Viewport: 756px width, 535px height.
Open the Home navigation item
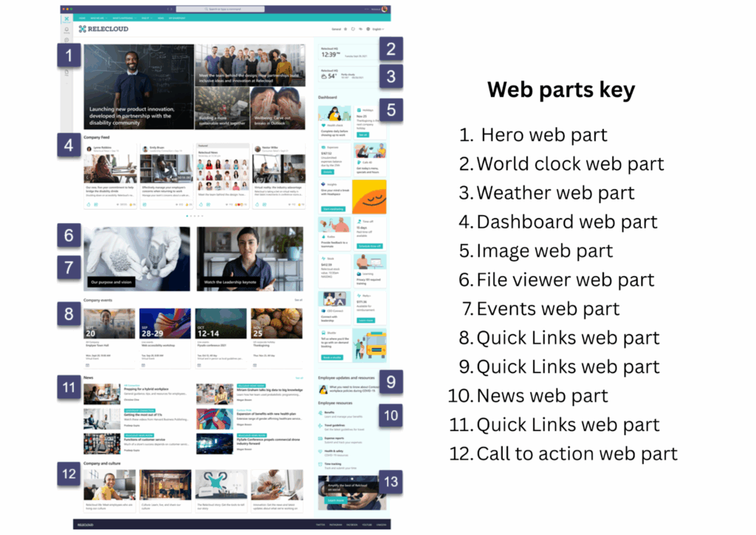pos(82,18)
